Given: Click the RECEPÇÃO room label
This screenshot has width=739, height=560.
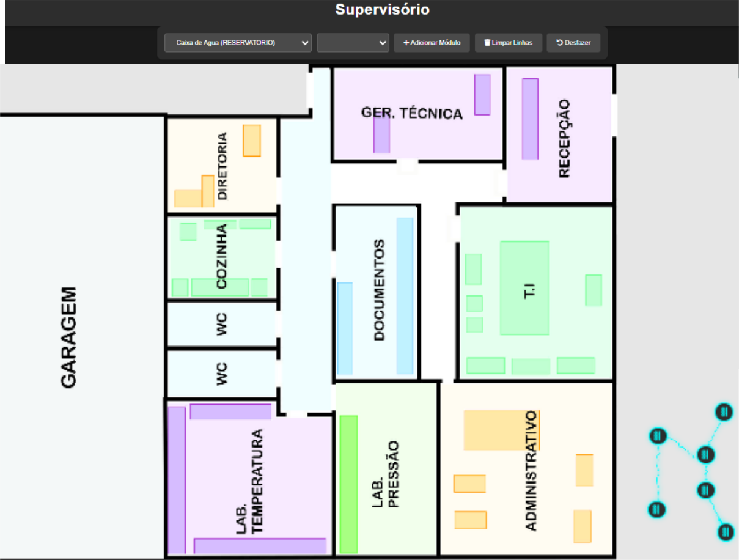Looking at the screenshot, I should tap(564, 139).
